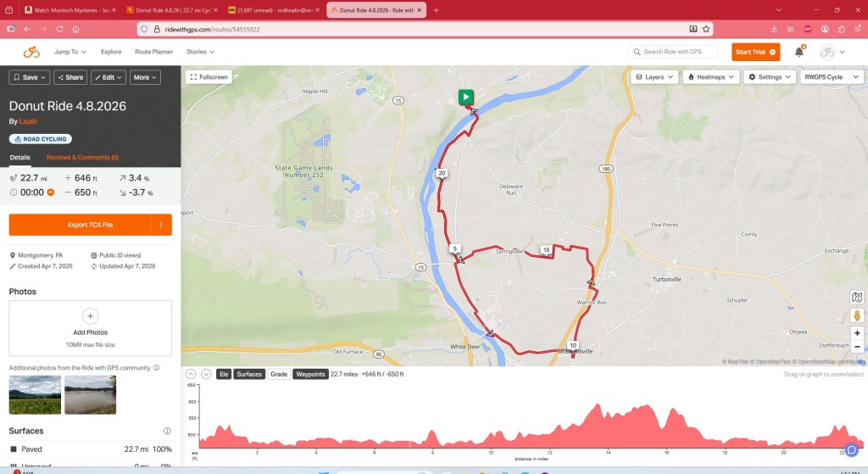
Task: Open the RWGPS Cycle map style dropdown
Action: 831,77
